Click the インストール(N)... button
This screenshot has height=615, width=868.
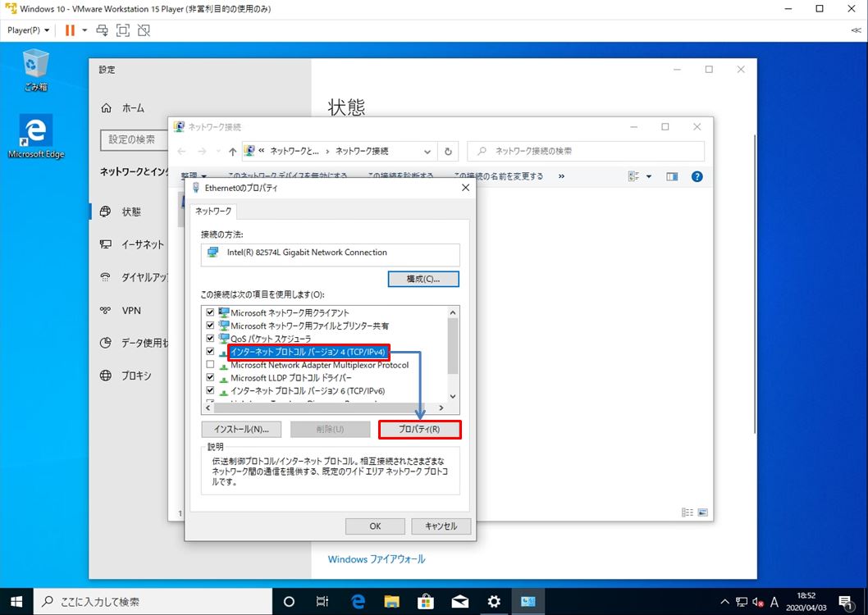point(241,429)
